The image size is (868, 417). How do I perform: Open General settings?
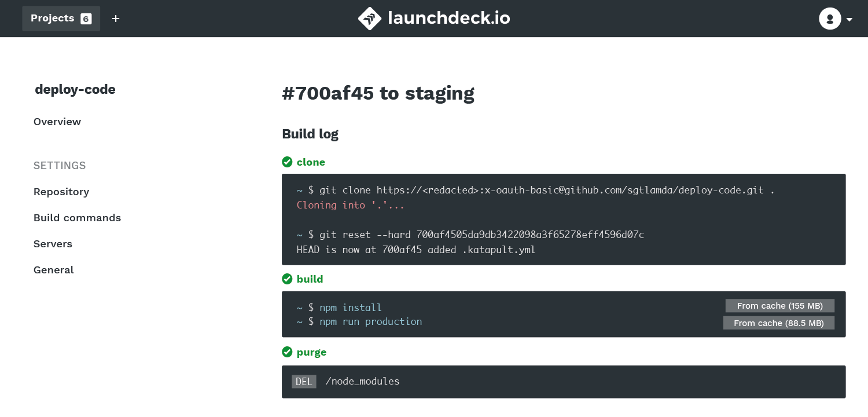pos(53,270)
